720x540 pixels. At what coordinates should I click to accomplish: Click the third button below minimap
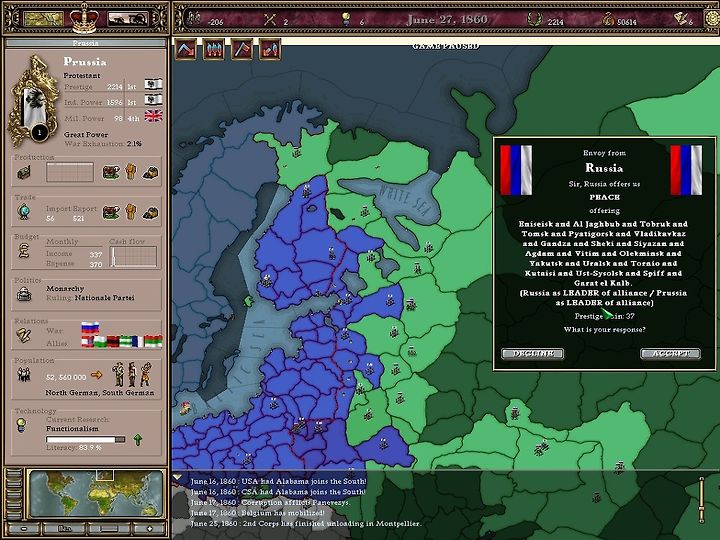[108, 529]
